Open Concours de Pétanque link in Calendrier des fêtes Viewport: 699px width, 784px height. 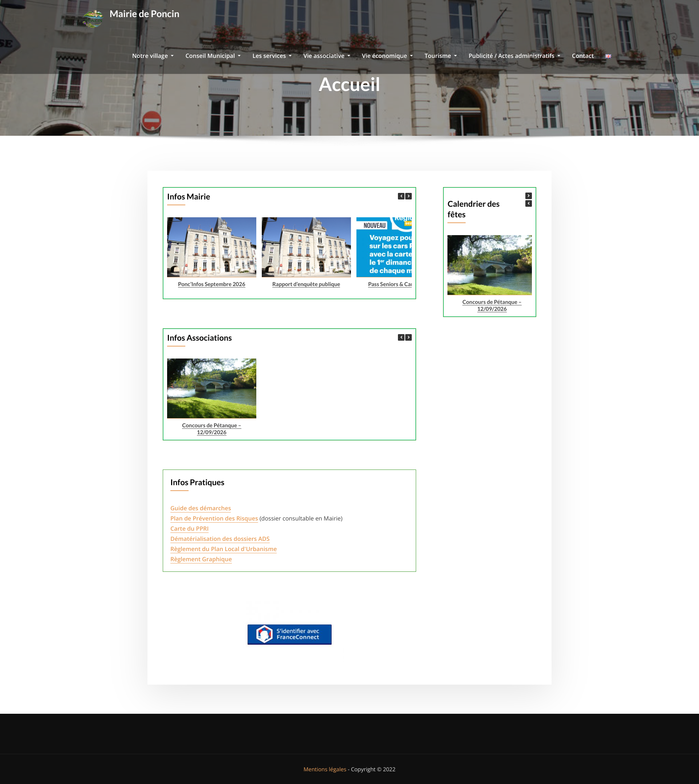(491, 306)
